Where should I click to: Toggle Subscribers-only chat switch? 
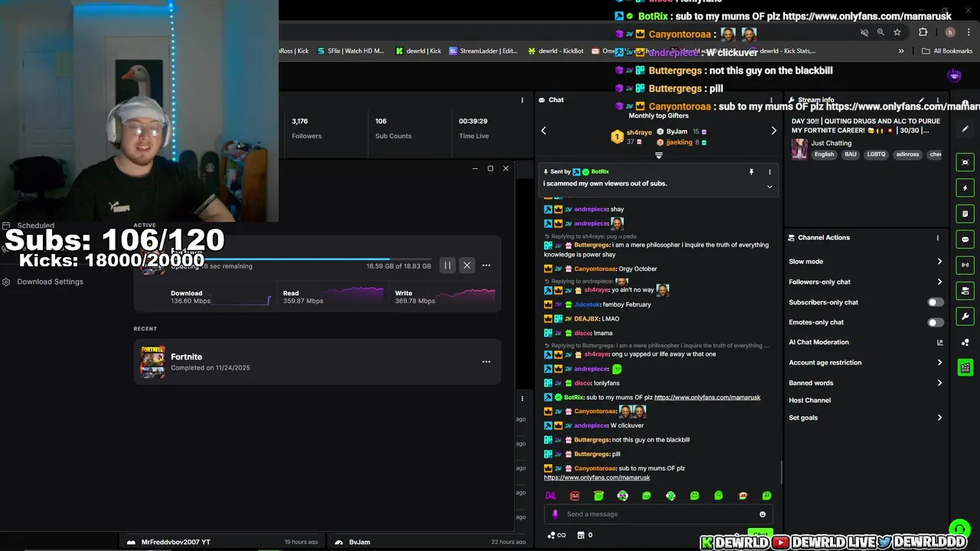tap(936, 302)
